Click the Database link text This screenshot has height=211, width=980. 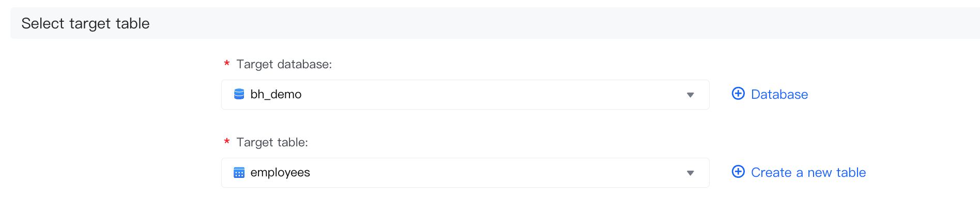[779, 94]
